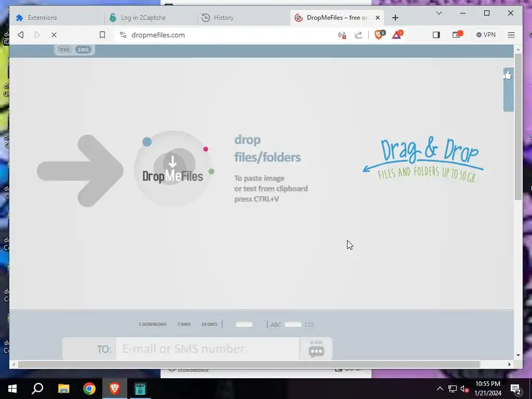
Task: Open the Brave hamburger main menu
Action: point(511,35)
